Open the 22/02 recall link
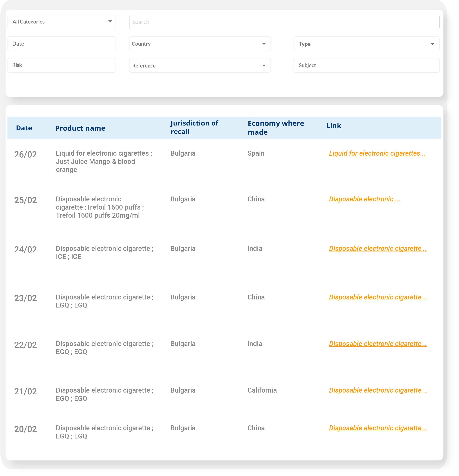Viewport: 459px width, 476px height. pyautogui.click(x=378, y=344)
